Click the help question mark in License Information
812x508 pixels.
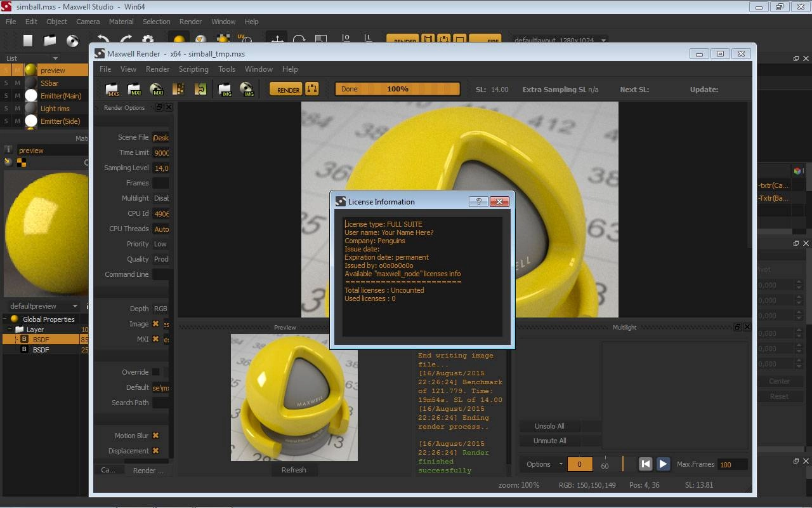tap(478, 201)
